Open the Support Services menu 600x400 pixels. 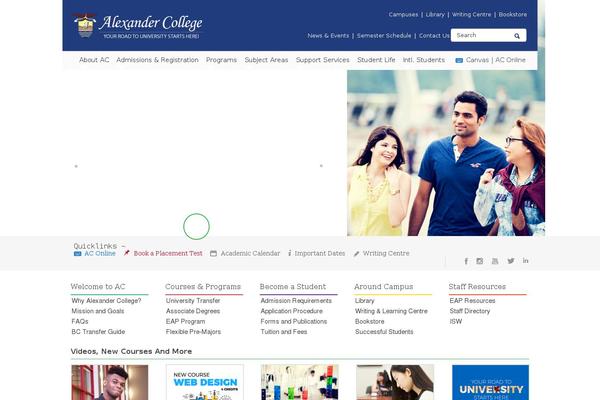pyautogui.click(x=323, y=60)
